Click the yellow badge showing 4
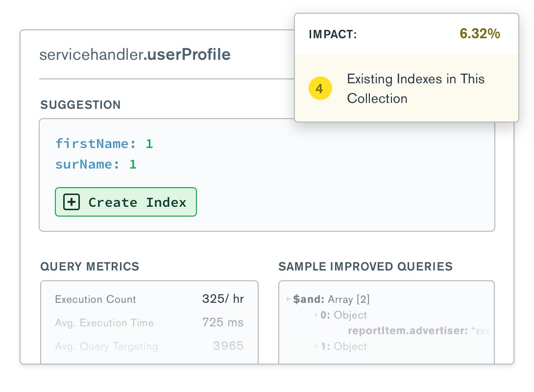Viewport: 534px width, 392px height. coord(320,89)
